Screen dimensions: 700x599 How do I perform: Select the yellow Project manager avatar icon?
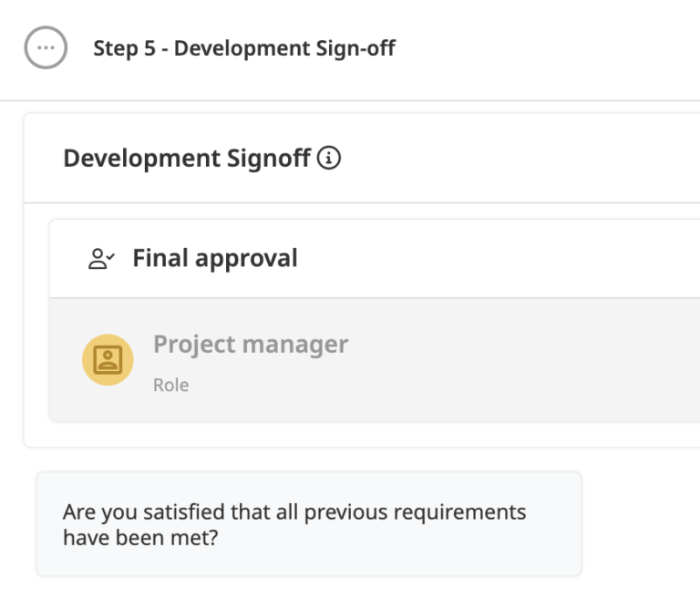coord(108,359)
